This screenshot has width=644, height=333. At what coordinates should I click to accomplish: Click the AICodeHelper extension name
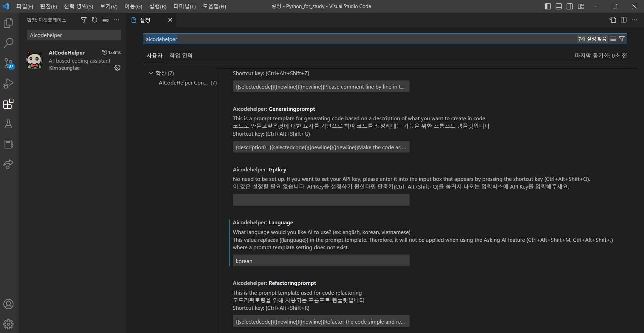tap(67, 53)
